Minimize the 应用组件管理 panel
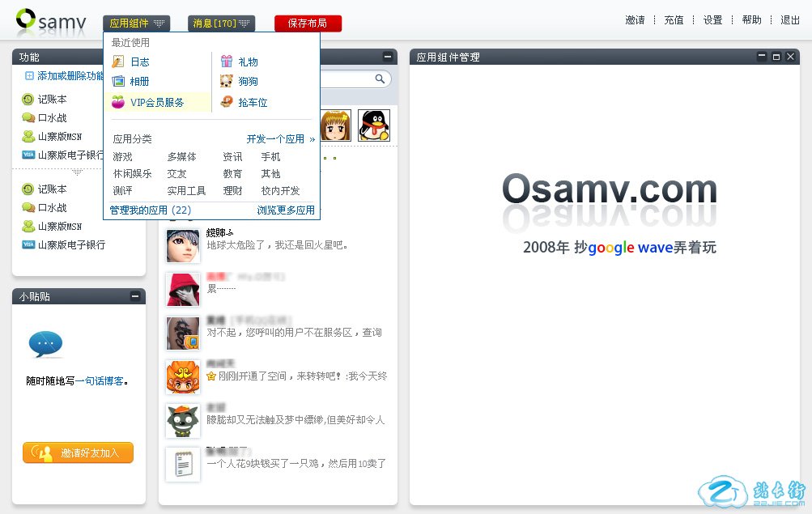This screenshot has height=514, width=812. coord(762,57)
